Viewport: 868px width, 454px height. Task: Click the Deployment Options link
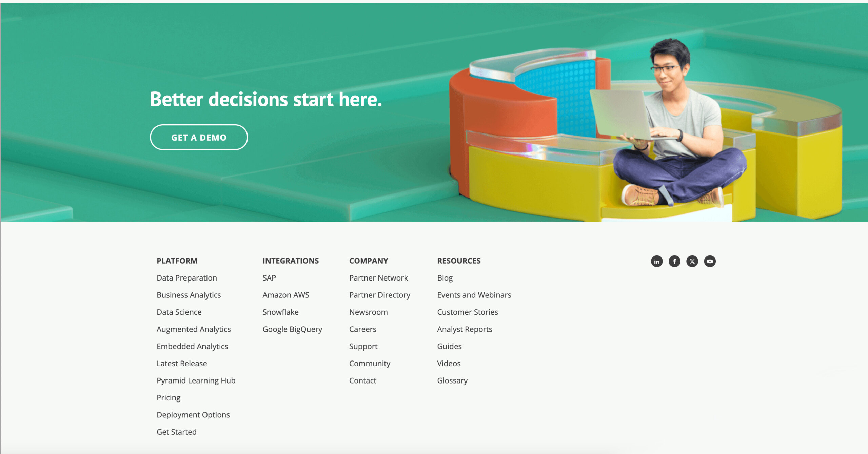coord(193,414)
